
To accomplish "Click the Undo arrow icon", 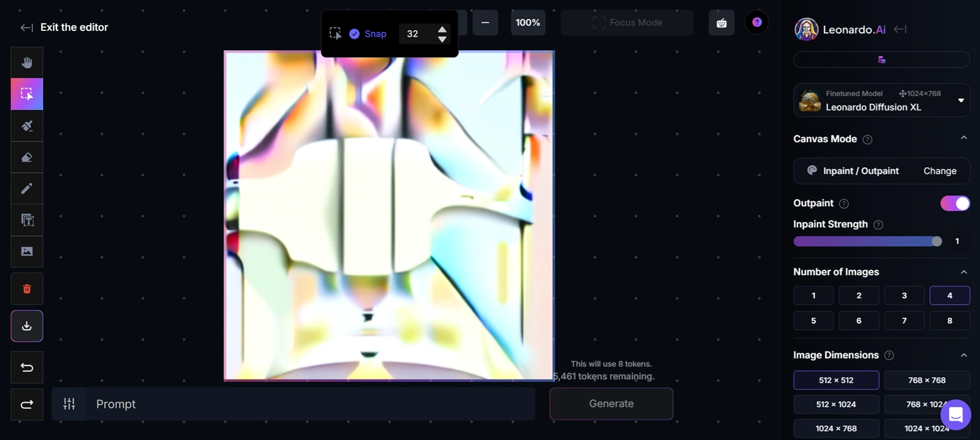I will (27, 367).
